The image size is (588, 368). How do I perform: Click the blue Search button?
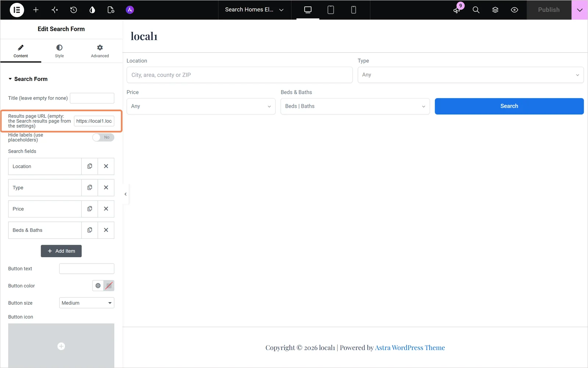pyautogui.click(x=509, y=106)
